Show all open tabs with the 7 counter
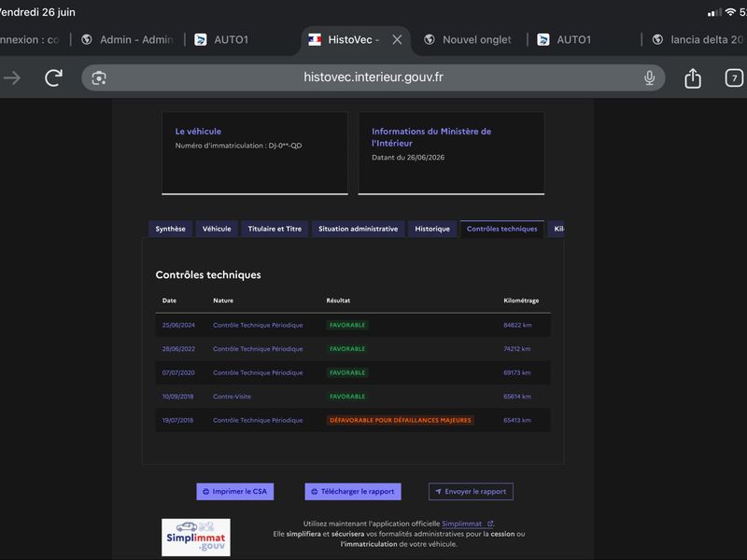 (x=734, y=77)
